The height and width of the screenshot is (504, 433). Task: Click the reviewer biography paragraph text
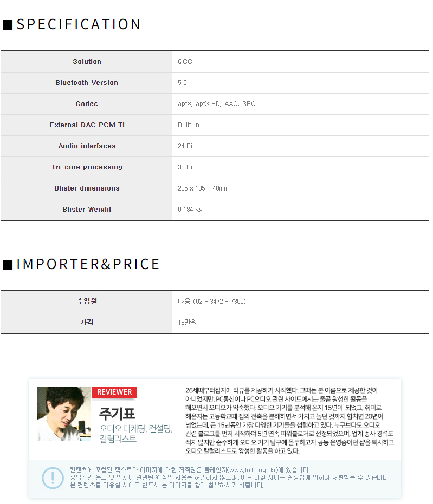[x=289, y=420]
